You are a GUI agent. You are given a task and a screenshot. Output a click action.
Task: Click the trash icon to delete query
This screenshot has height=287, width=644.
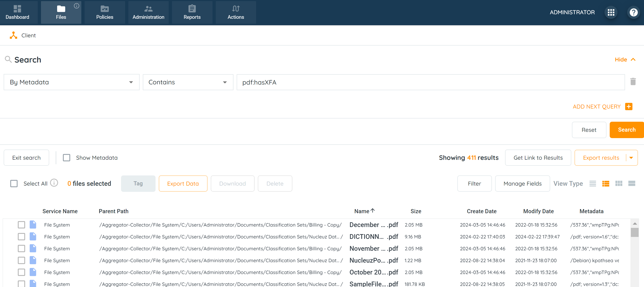pos(633,82)
